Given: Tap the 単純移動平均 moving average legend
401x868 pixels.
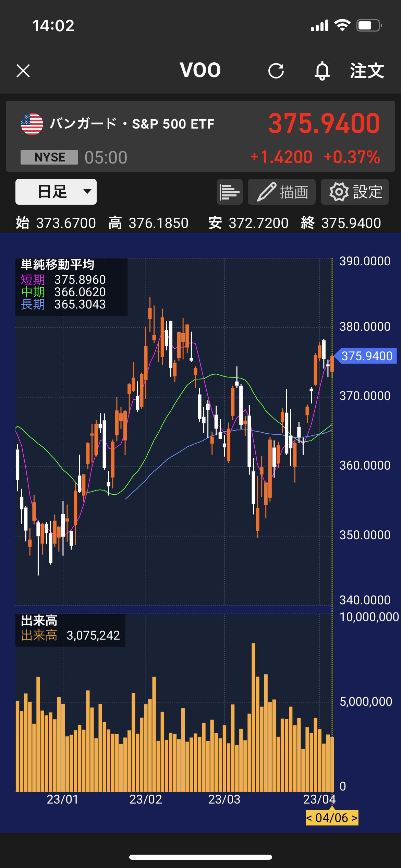Looking at the screenshot, I should (71, 287).
